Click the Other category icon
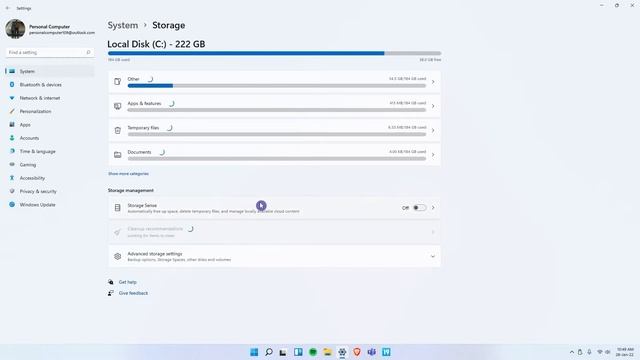The height and width of the screenshot is (360, 640). [x=118, y=82]
